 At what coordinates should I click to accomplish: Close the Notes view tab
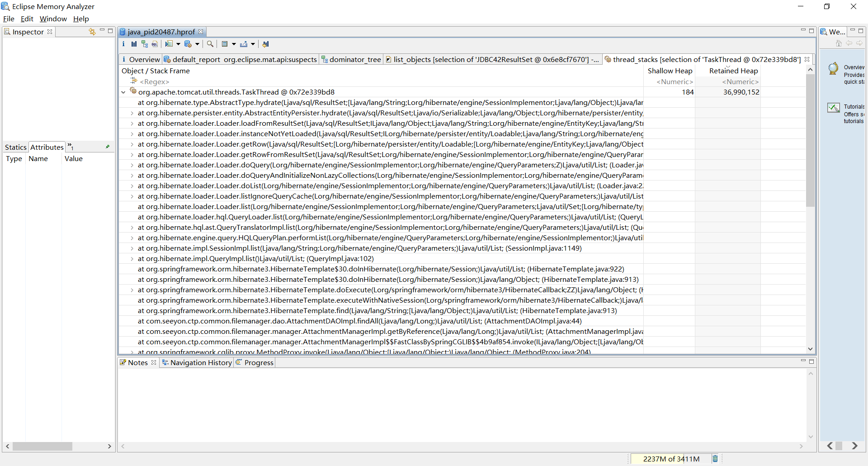(x=154, y=362)
